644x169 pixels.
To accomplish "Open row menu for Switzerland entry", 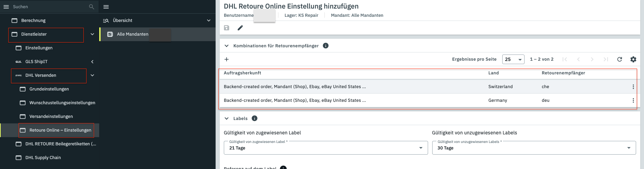I will 633,87.
